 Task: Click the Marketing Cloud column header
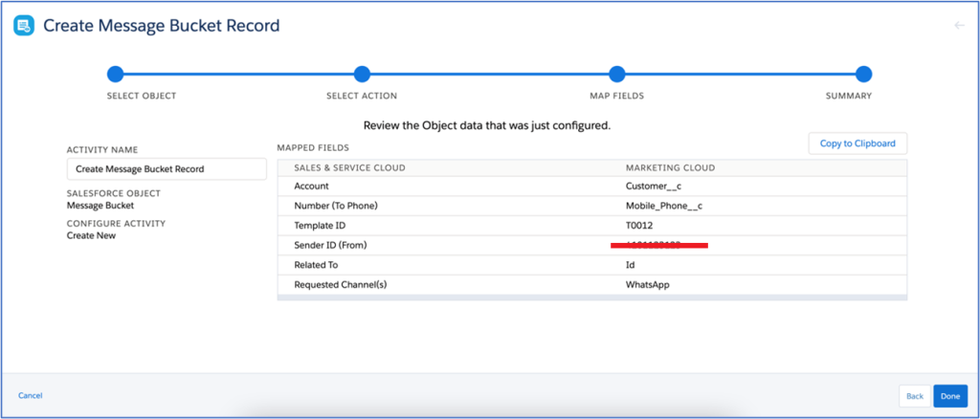(670, 167)
